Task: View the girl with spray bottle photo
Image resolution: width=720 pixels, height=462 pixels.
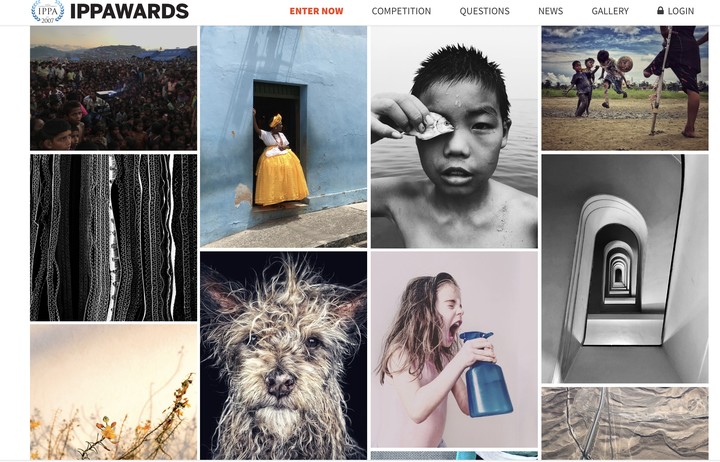Action: point(454,349)
